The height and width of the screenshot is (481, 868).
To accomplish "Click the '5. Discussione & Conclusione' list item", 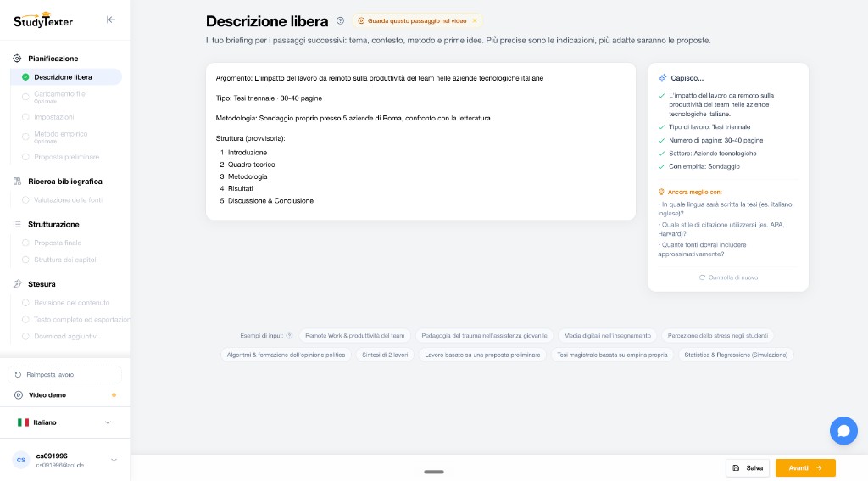I will point(267,200).
